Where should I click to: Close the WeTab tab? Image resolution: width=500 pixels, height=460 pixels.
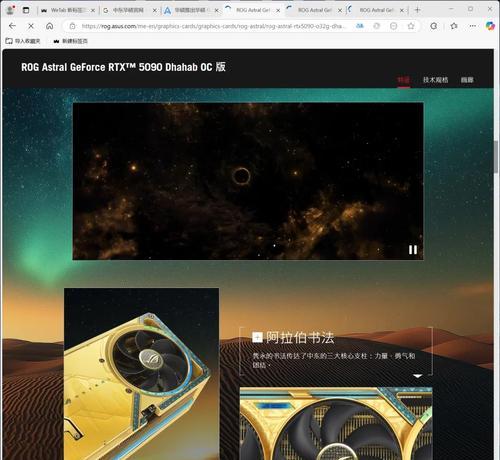93,10
